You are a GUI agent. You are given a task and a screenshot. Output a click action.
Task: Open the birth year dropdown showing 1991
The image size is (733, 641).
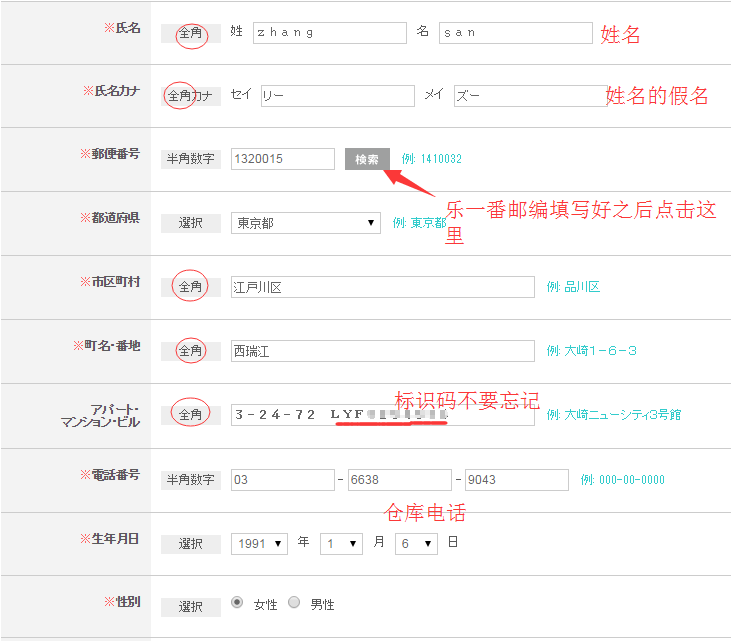pyautogui.click(x=259, y=543)
